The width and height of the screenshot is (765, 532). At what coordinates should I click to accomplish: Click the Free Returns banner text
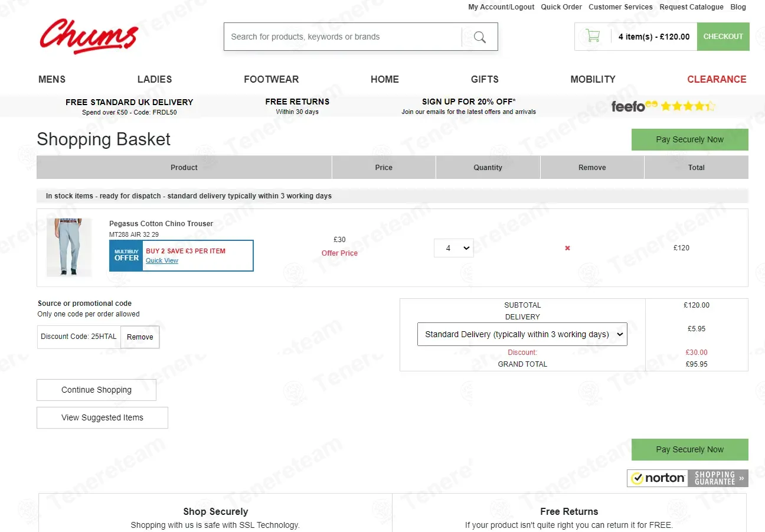[297, 106]
